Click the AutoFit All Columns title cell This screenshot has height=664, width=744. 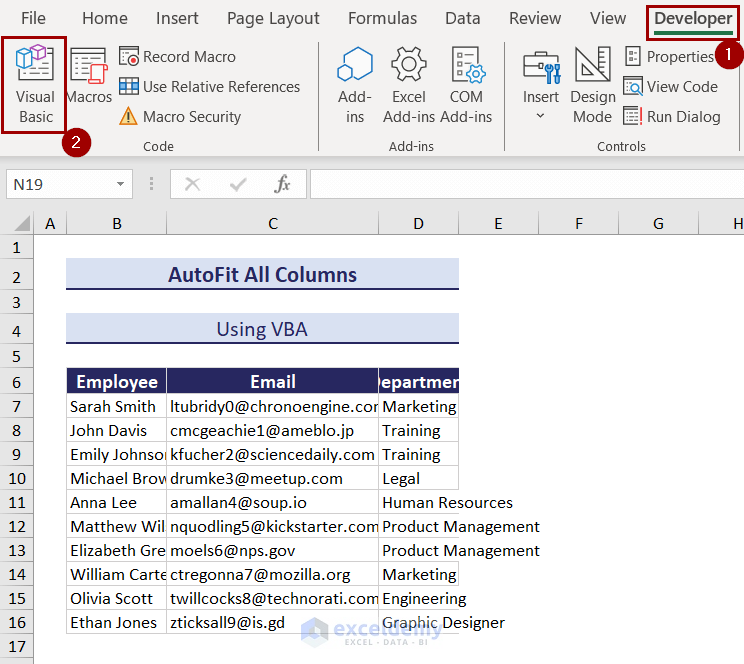pyautogui.click(x=262, y=274)
